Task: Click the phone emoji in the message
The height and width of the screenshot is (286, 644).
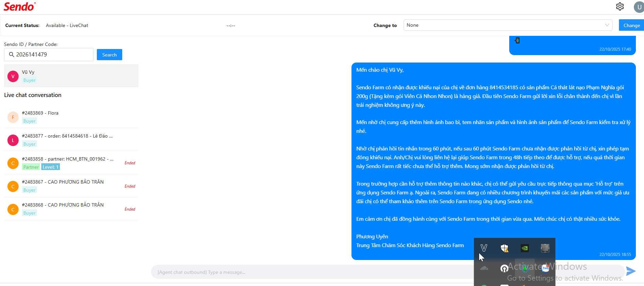Action: click(517, 41)
